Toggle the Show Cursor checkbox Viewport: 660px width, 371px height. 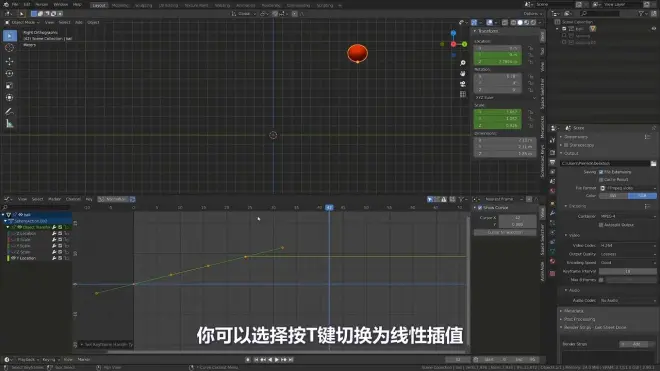point(480,208)
